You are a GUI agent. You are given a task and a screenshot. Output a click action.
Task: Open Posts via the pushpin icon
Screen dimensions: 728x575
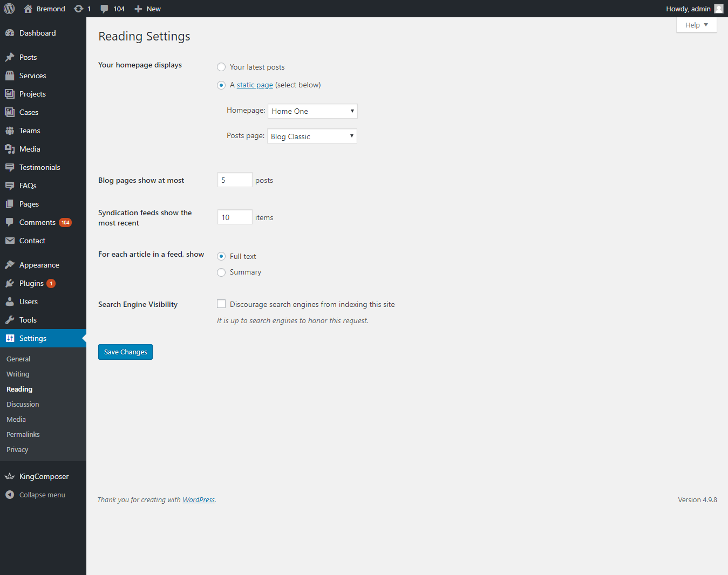click(x=10, y=57)
